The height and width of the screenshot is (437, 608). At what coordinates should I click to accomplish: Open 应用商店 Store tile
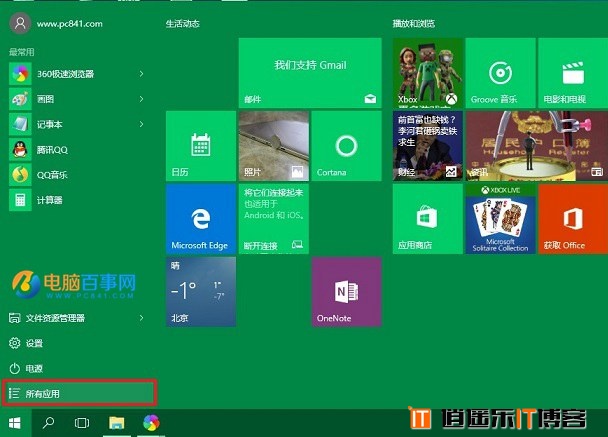click(x=428, y=219)
